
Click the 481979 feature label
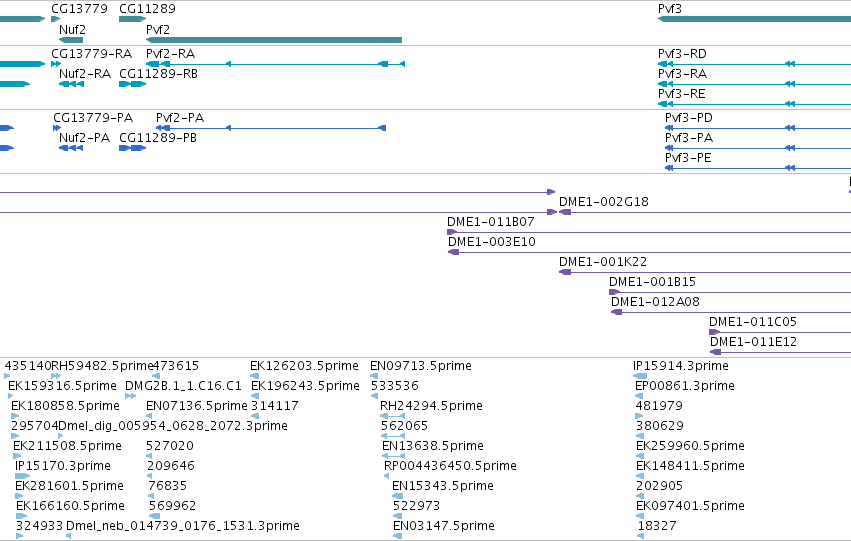tap(659, 406)
